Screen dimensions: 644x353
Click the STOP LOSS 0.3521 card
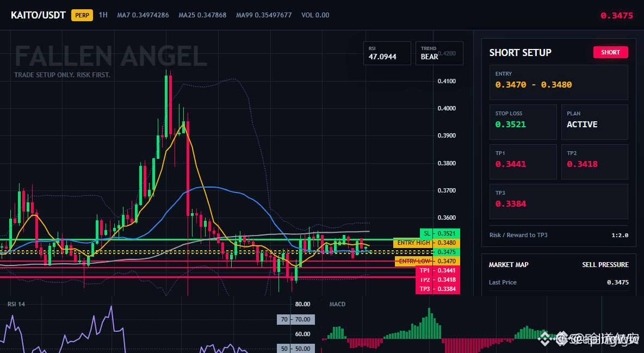[x=523, y=122]
